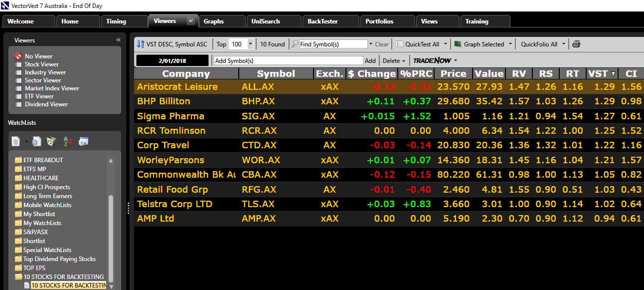
Task: Sort watchlists with the A-Z icon
Action: click(68, 142)
